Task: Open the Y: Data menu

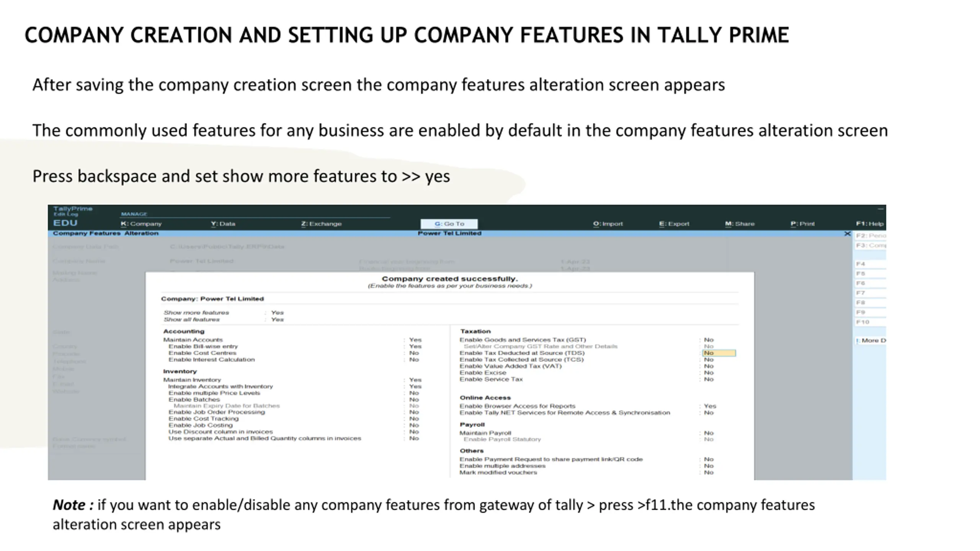Action: tap(223, 224)
